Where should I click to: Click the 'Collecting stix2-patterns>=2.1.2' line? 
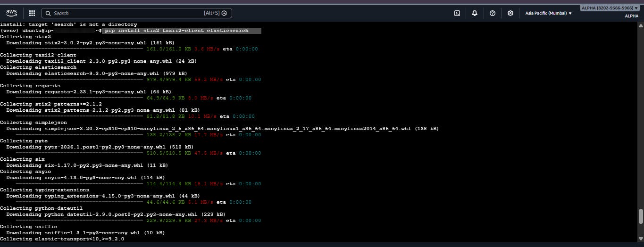(51, 104)
